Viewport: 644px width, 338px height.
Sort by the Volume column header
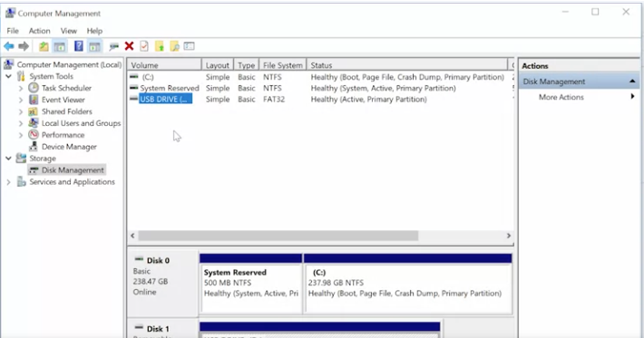point(164,65)
